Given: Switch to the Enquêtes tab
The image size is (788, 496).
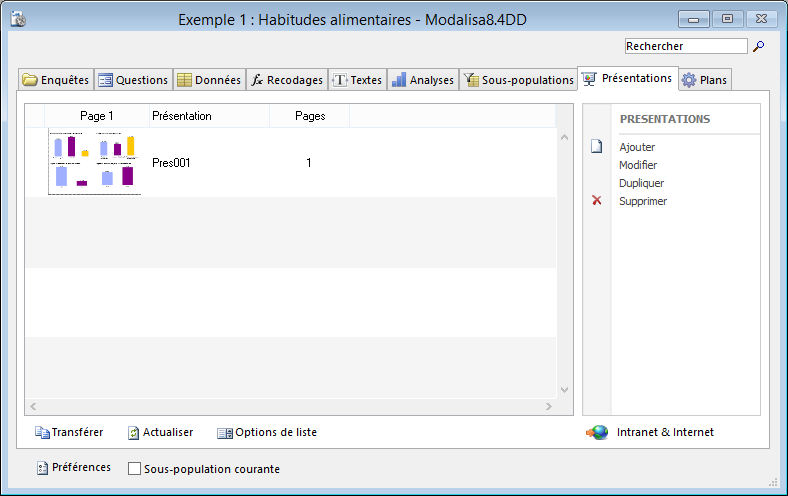Looking at the screenshot, I should tap(56, 80).
